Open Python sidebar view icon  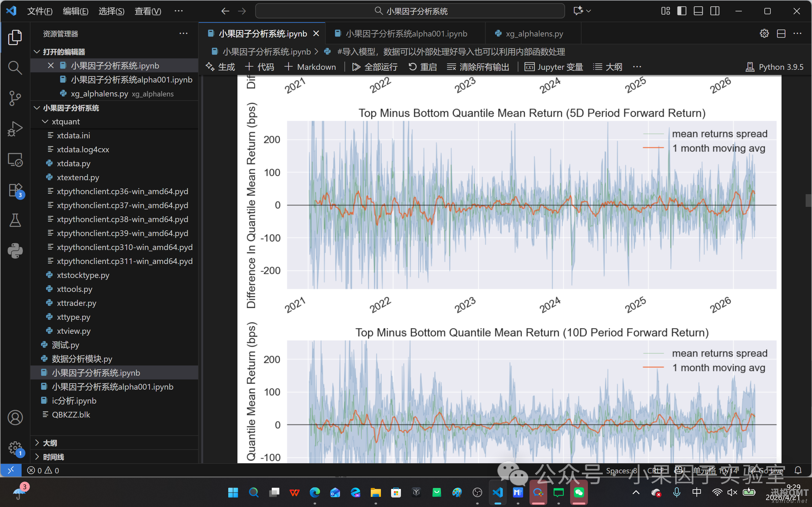15,251
